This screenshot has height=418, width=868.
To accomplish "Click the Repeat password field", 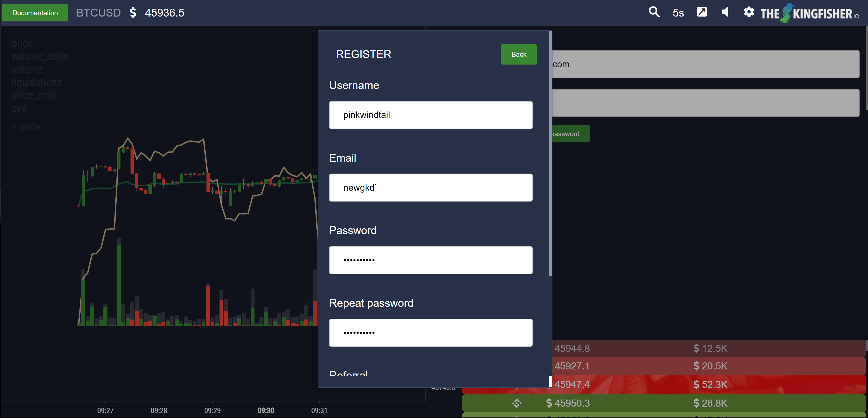I will [430, 333].
